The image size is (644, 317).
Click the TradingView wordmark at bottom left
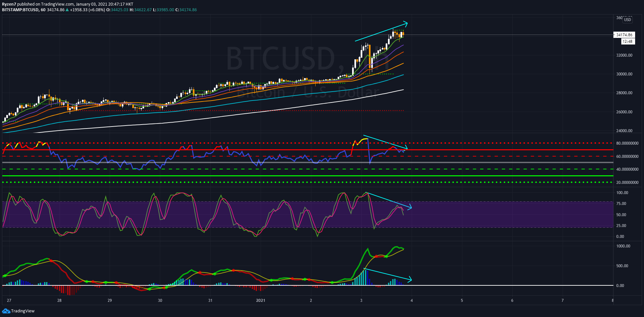tap(23, 311)
